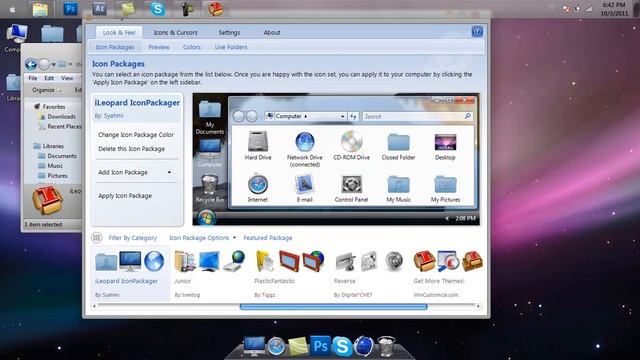
Task: Open Skype from the bottom dock
Action: point(342,346)
